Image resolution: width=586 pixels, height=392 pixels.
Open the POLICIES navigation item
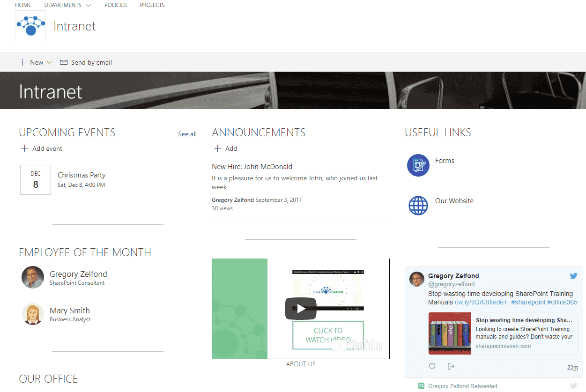(115, 5)
